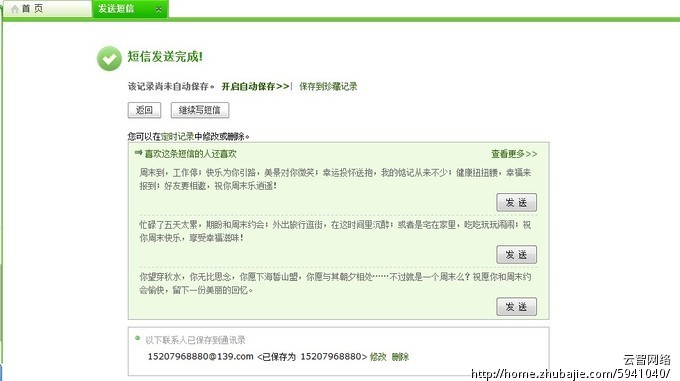Select the 发送短信 tab

(x=130, y=9)
